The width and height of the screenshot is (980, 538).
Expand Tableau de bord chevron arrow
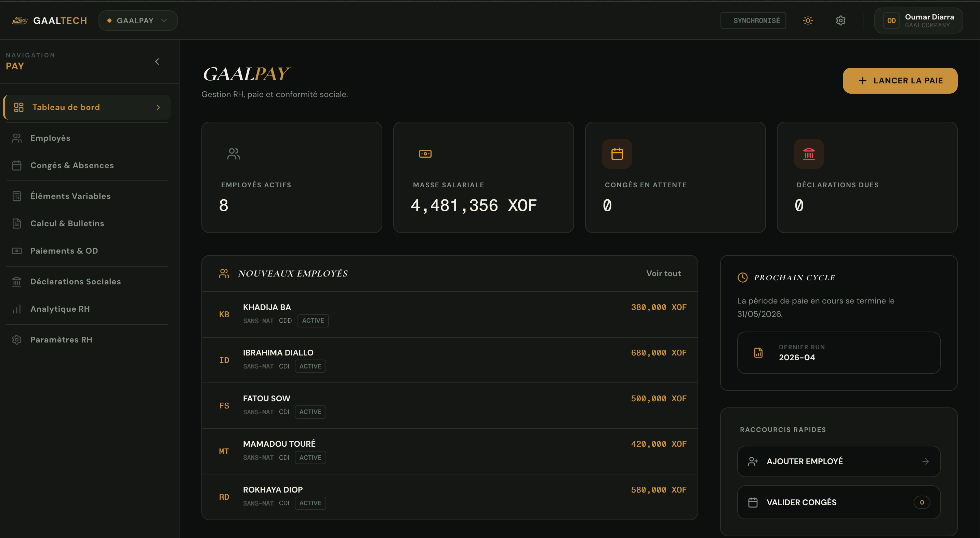click(x=158, y=108)
